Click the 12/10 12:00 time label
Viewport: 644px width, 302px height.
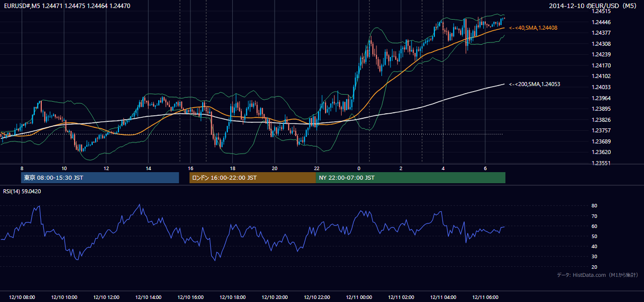click(106, 297)
